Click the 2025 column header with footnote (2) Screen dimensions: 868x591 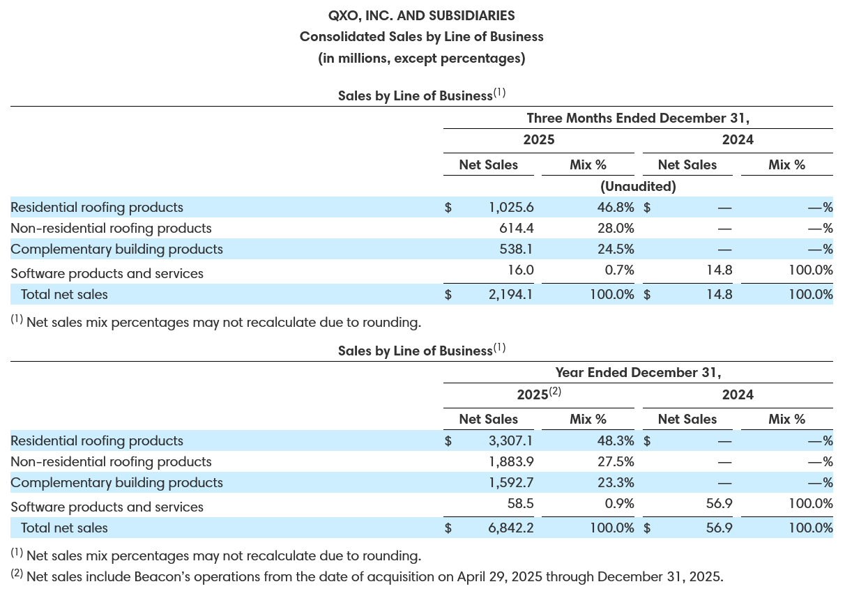click(538, 394)
